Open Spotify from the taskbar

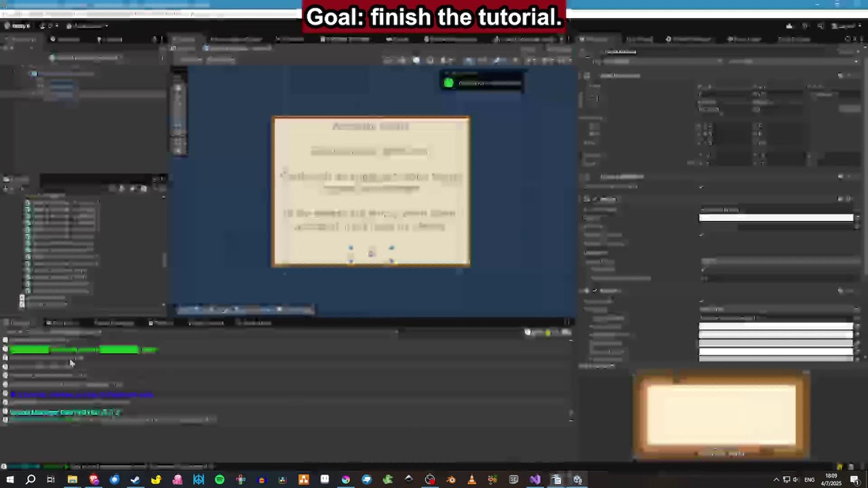[220, 480]
